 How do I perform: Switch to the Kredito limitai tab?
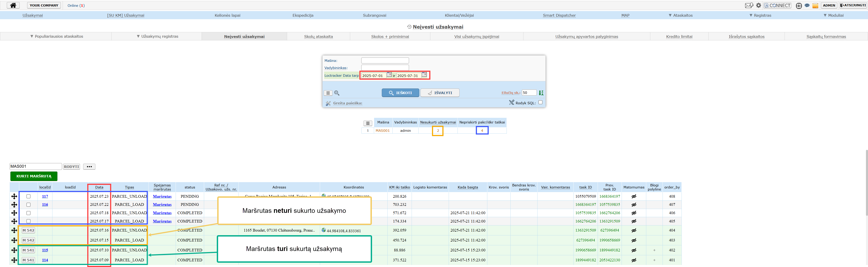(679, 37)
